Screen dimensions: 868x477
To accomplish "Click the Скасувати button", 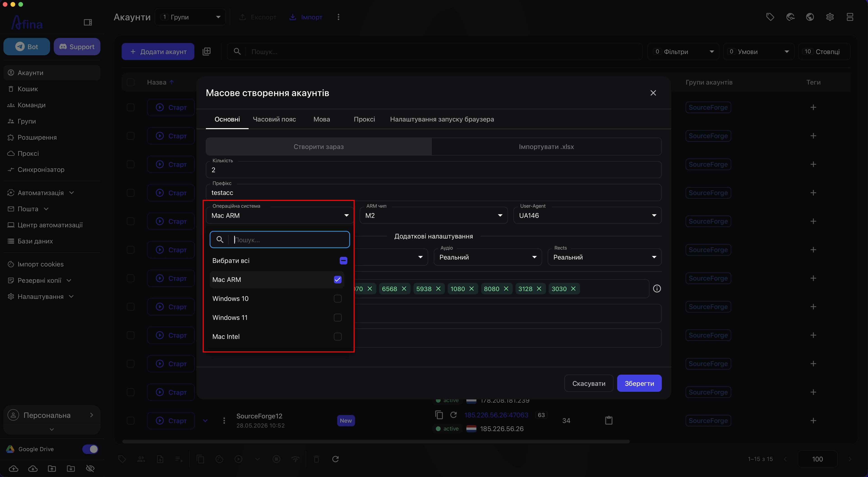I will pyautogui.click(x=589, y=383).
